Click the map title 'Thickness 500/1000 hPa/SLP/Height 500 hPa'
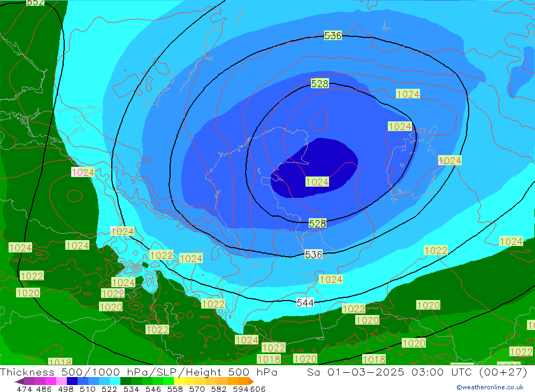 click(x=139, y=372)
